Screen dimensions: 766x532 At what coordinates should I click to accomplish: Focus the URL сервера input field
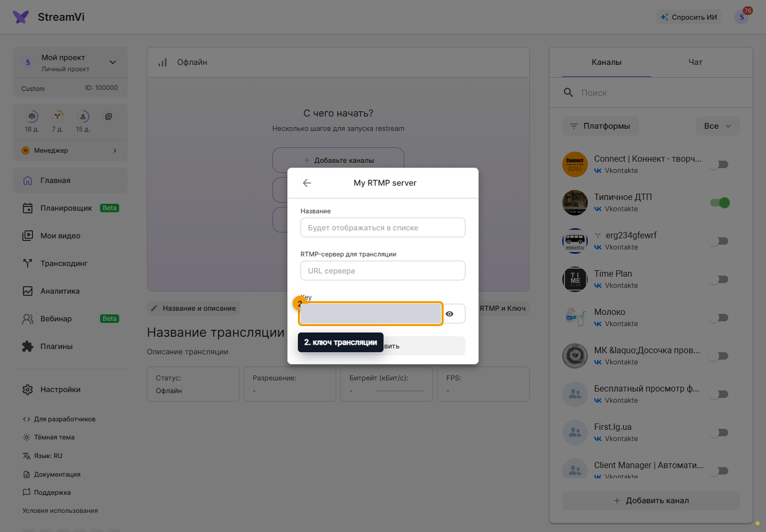pos(383,271)
